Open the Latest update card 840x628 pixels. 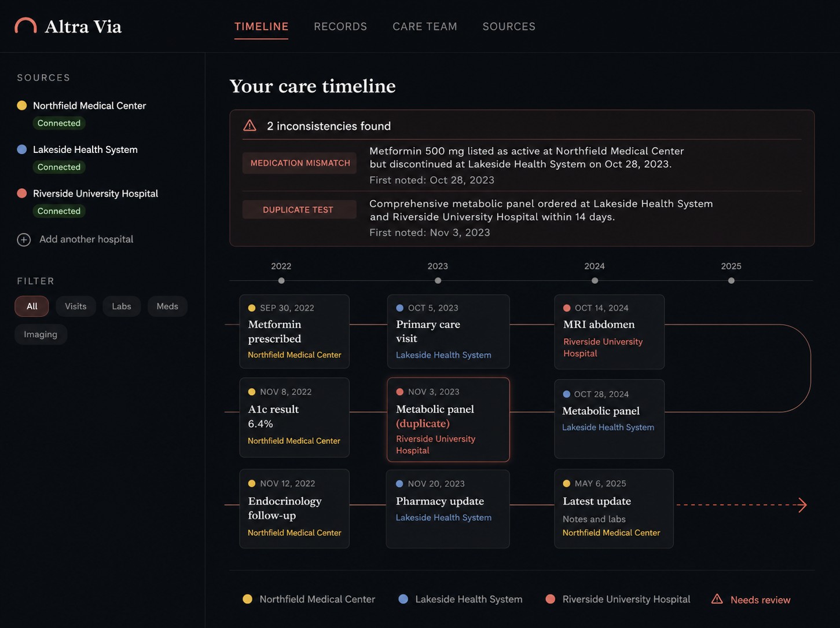614,509
